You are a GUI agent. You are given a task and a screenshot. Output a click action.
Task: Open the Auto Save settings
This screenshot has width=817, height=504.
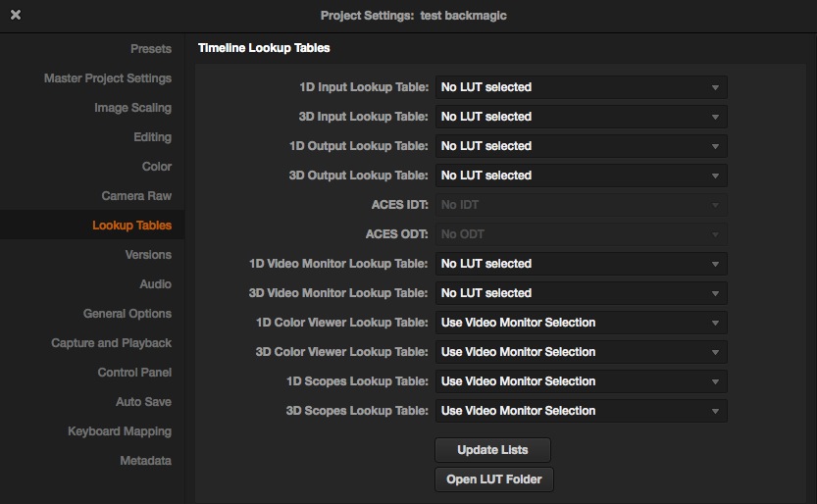point(143,402)
